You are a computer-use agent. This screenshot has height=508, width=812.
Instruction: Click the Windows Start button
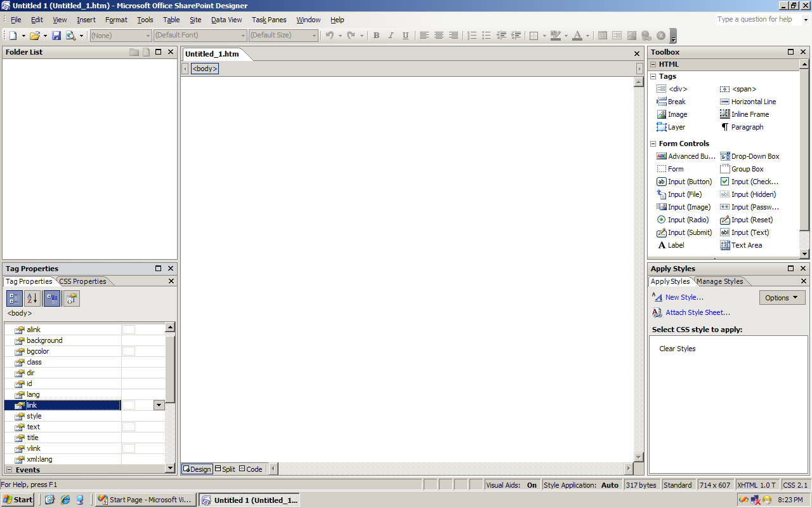(x=18, y=500)
